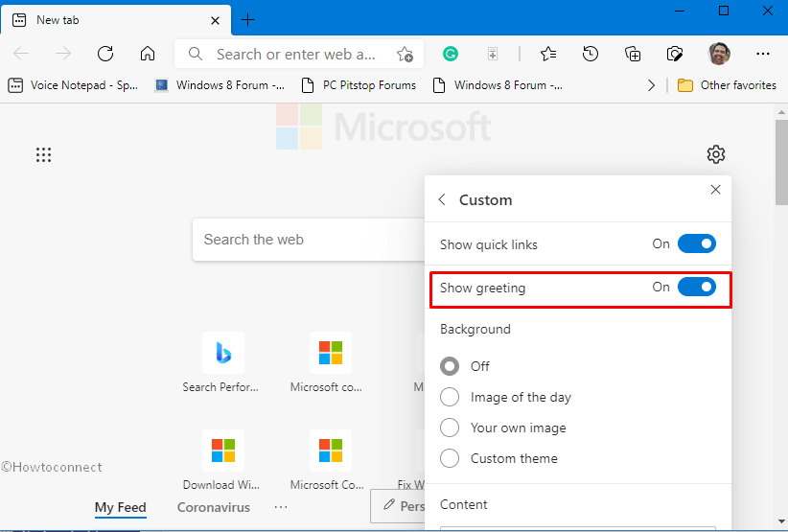Select Image of the day background

[450, 397]
